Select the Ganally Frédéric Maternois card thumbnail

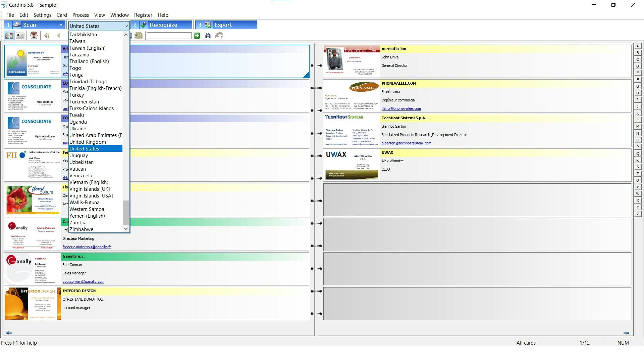point(33,234)
